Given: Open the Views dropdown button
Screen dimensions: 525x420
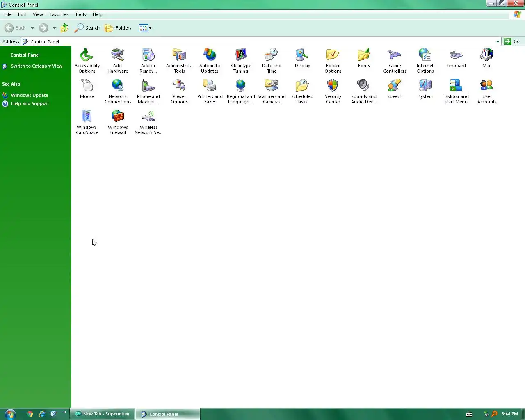Looking at the screenshot, I should coord(145,28).
